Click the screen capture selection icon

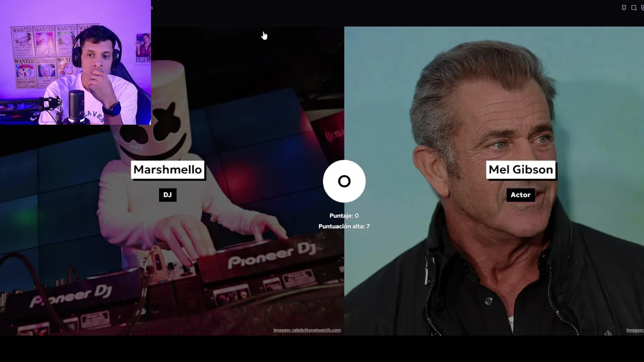[x=634, y=8]
